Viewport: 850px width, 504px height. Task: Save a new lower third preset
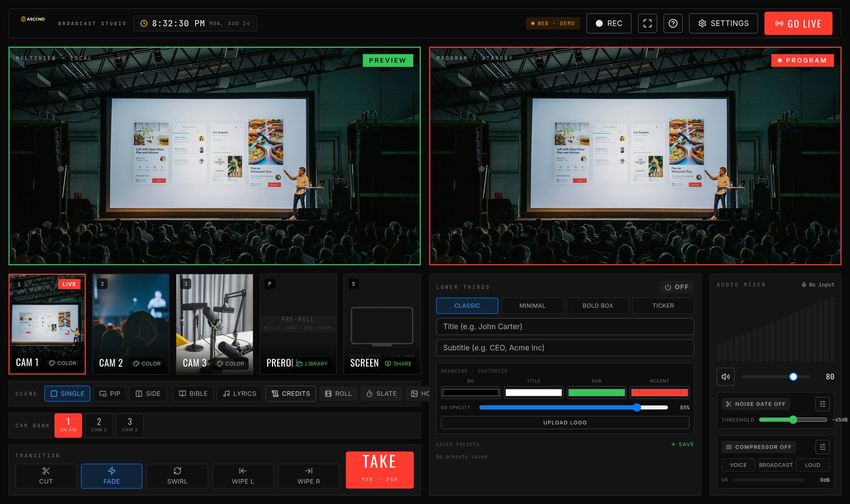pos(682,445)
